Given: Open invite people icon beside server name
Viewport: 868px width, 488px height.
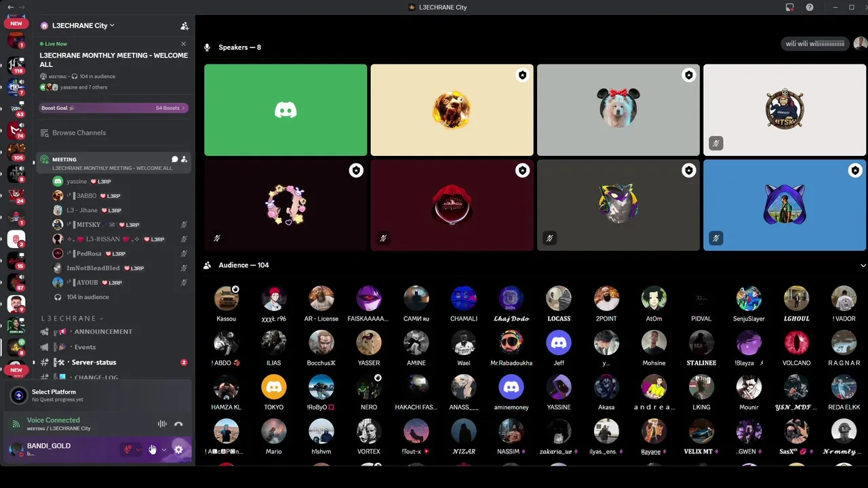Looking at the screenshot, I should pos(184,26).
